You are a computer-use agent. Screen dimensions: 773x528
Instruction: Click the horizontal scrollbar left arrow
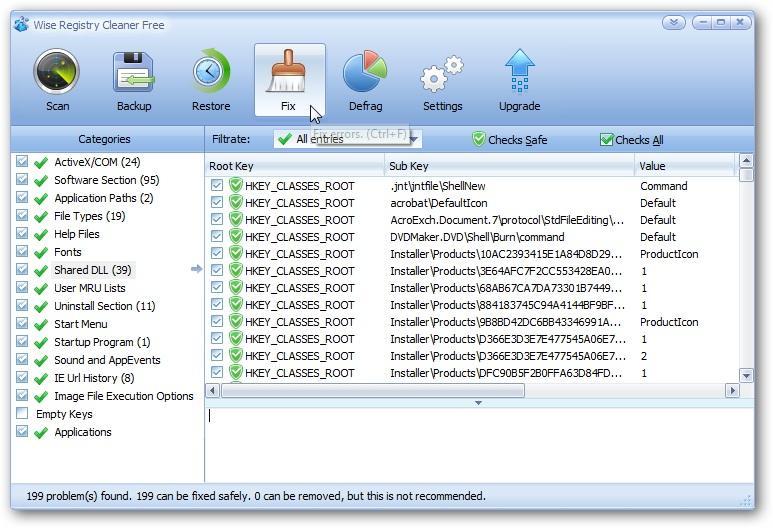pyautogui.click(x=212, y=391)
